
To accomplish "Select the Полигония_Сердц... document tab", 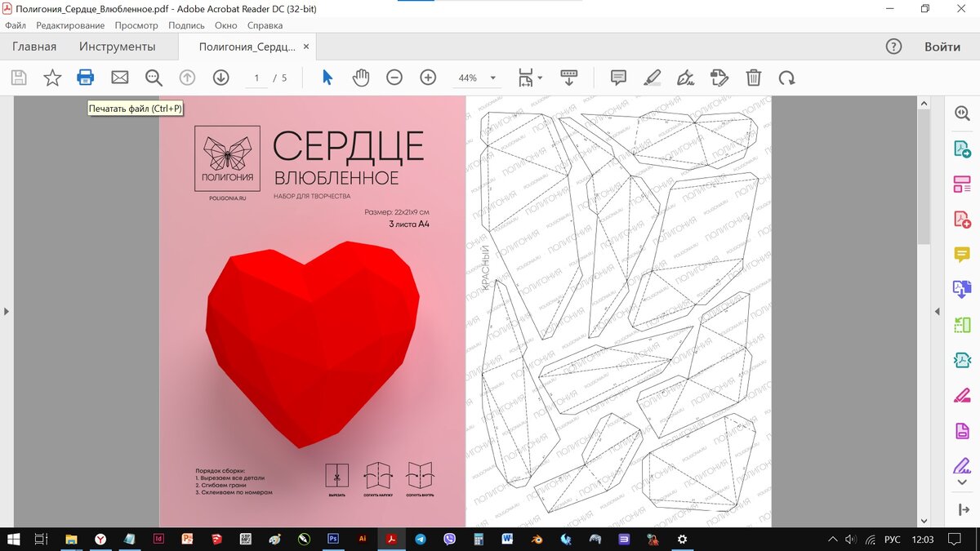I will pos(247,47).
